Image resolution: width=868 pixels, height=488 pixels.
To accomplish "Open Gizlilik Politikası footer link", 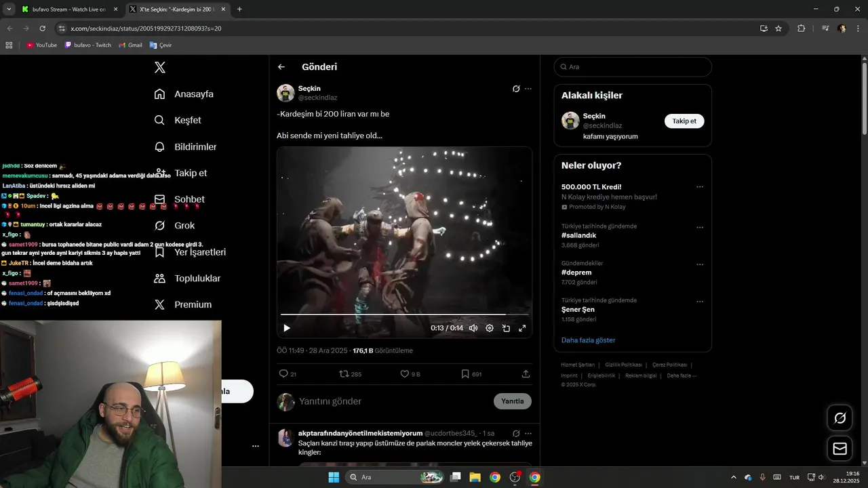I will tap(623, 365).
